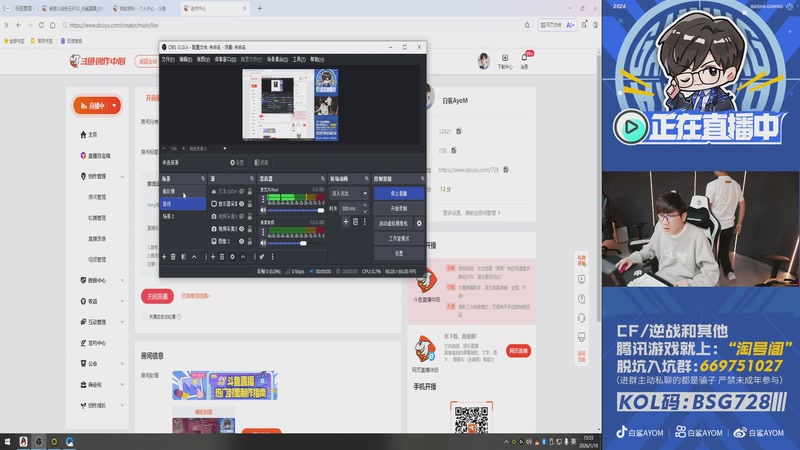The width and height of the screenshot is (800, 450).
Task: Open headset support icon on right floating bar
Action: 581,318
